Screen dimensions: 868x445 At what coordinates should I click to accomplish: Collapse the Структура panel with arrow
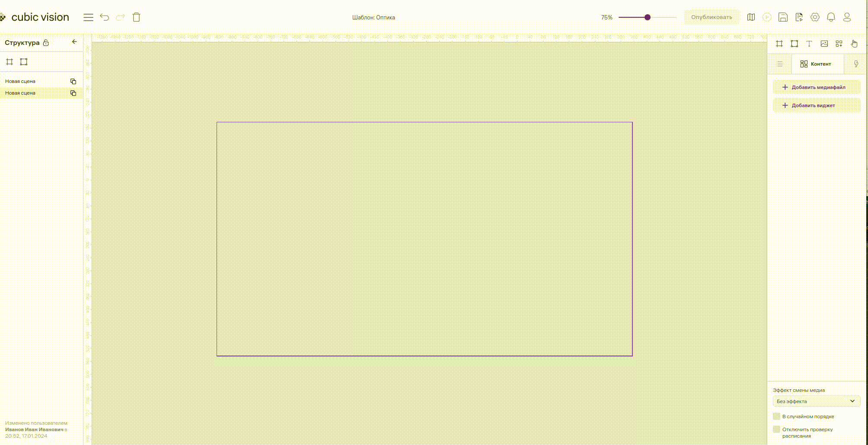[x=74, y=42]
